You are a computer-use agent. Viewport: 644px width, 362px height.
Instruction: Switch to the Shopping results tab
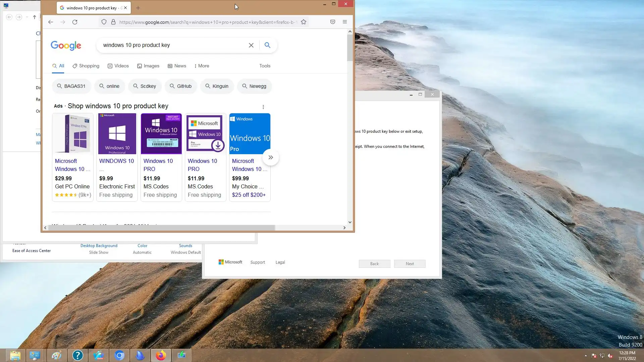point(86,66)
